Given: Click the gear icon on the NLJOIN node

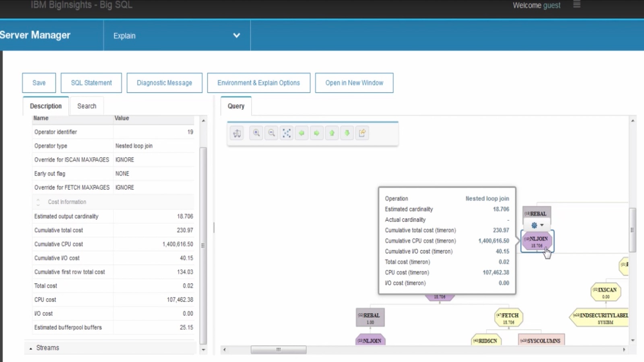Looking at the screenshot, I should [x=535, y=225].
